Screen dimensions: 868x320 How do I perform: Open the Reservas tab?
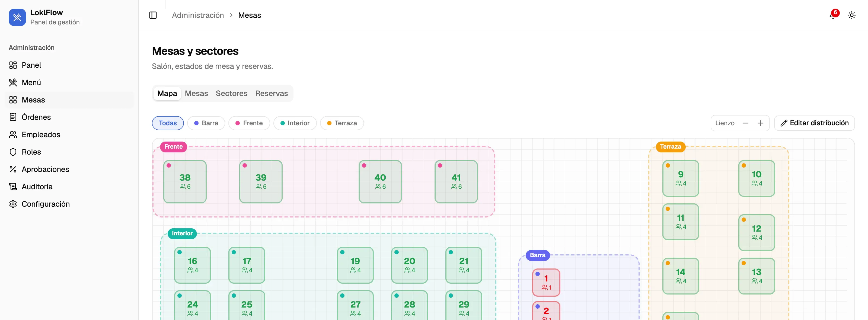point(272,93)
